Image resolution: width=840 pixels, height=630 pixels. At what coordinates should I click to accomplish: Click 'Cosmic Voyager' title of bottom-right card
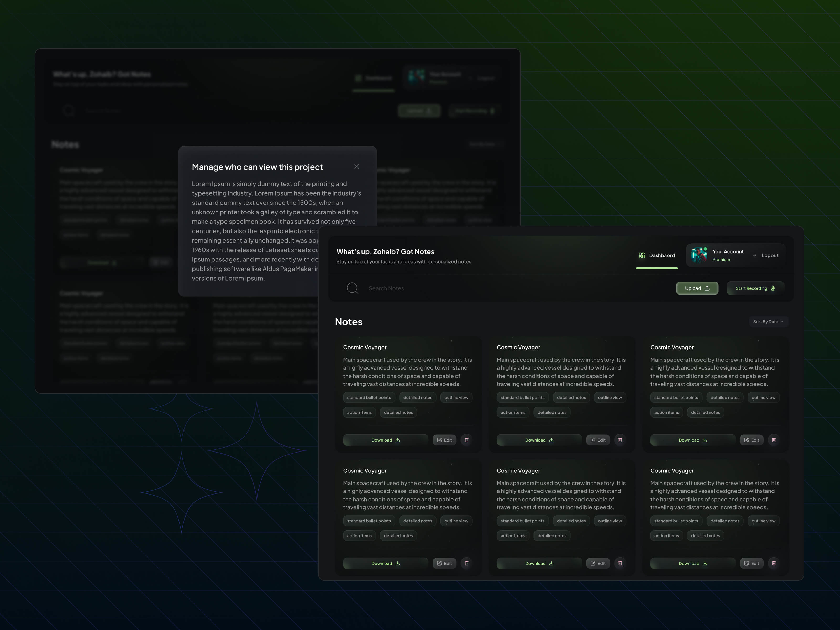point(672,471)
